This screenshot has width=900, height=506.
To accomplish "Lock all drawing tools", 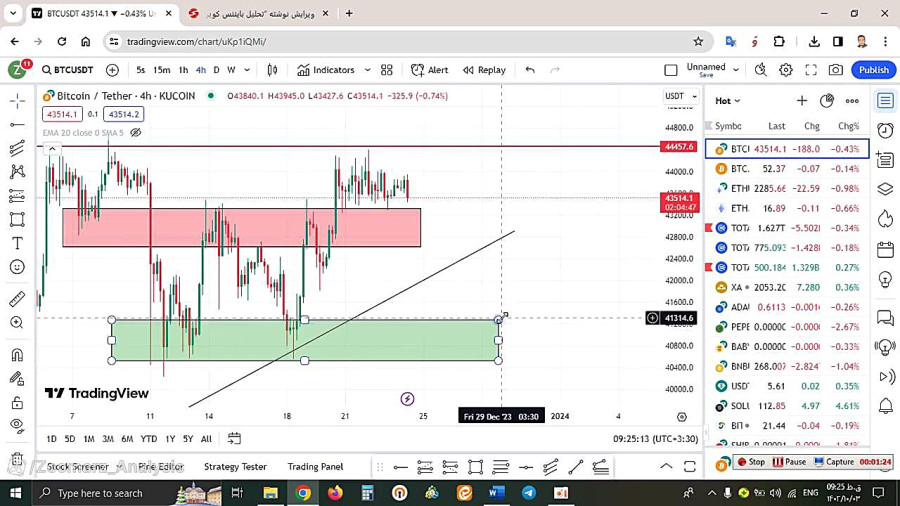I will click(x=17, y=403).
